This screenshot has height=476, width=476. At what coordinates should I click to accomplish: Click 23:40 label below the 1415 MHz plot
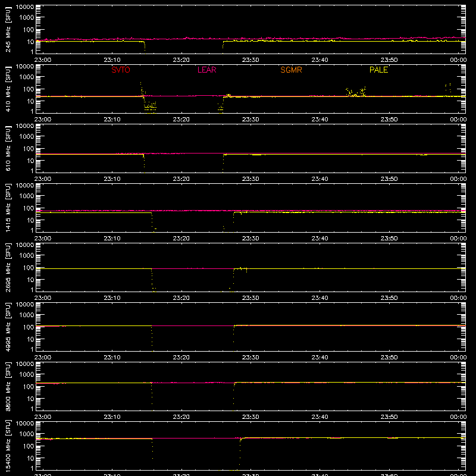click(320, 239)
